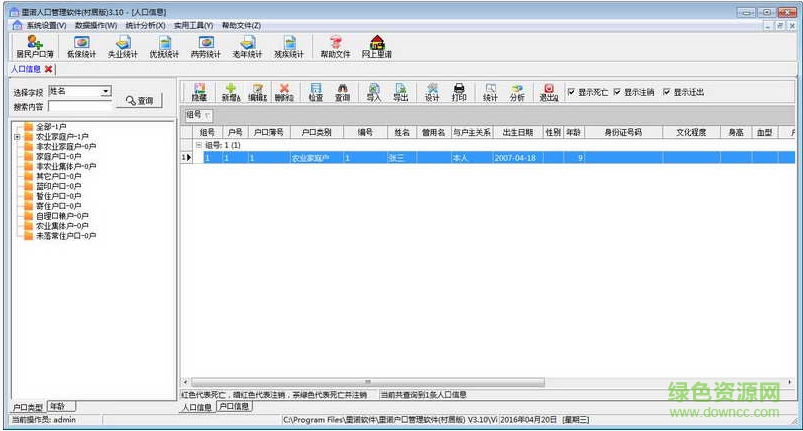
Task: Click the 户口类别 column header
Action: point(316,133)
